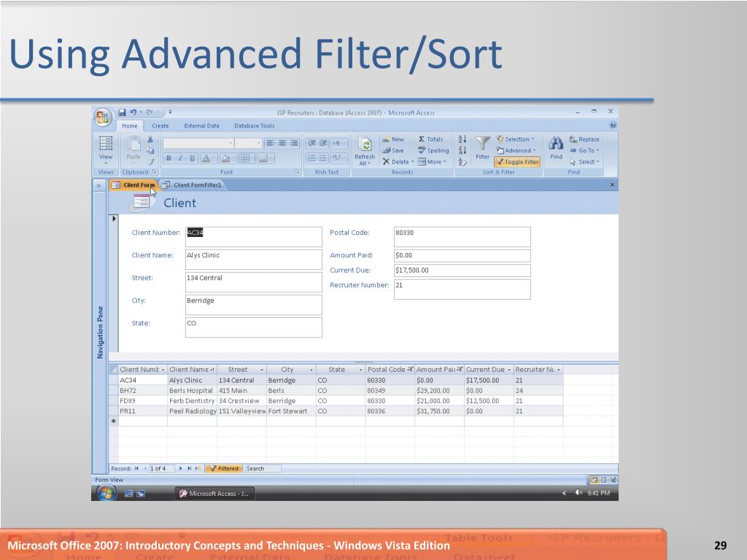The height and width of the screenshot is (560, 747).
Task: Toggle Center text alignment
Action: (x=282, y=143)
